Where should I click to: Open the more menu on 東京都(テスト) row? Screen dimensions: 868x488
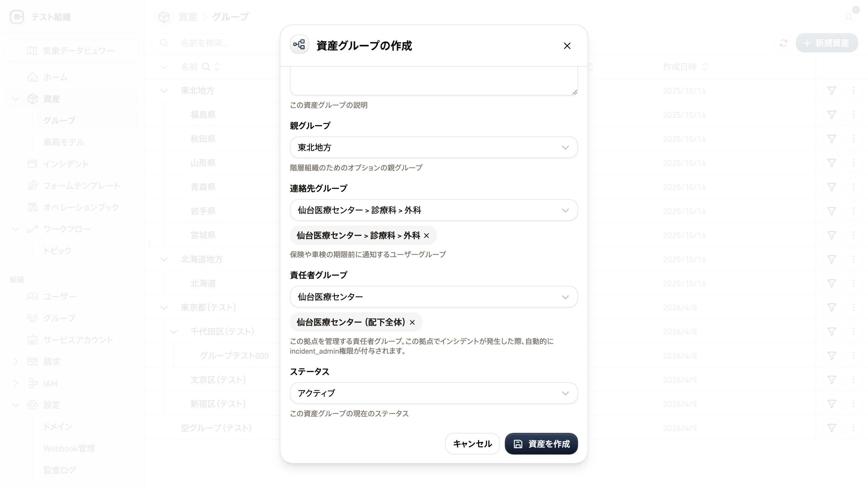tap(854, 308)
